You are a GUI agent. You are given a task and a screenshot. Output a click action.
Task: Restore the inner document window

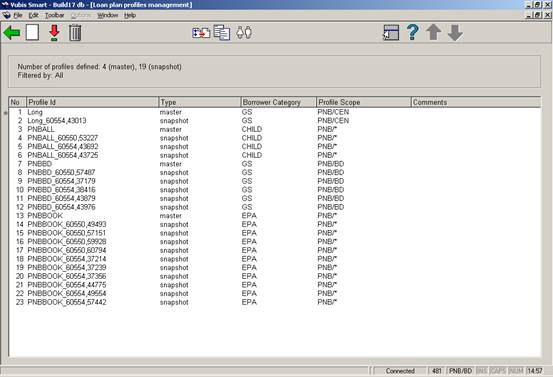537,15
